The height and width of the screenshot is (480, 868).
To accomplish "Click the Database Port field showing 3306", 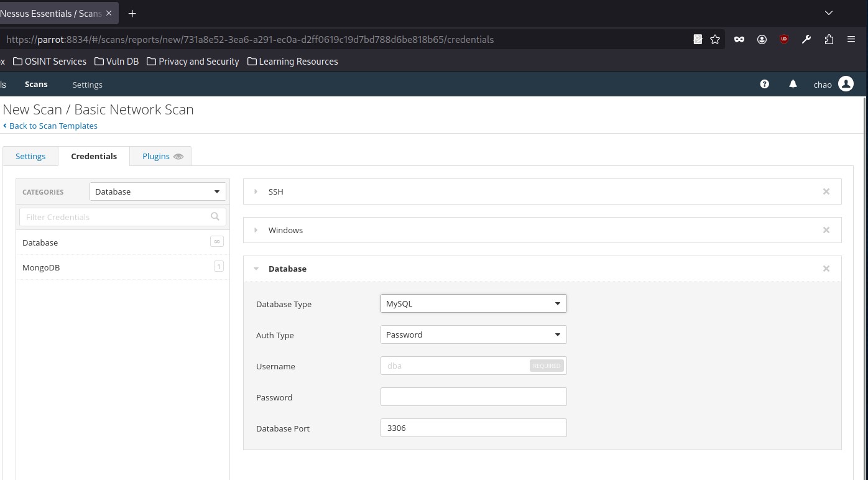I will 473,428.
